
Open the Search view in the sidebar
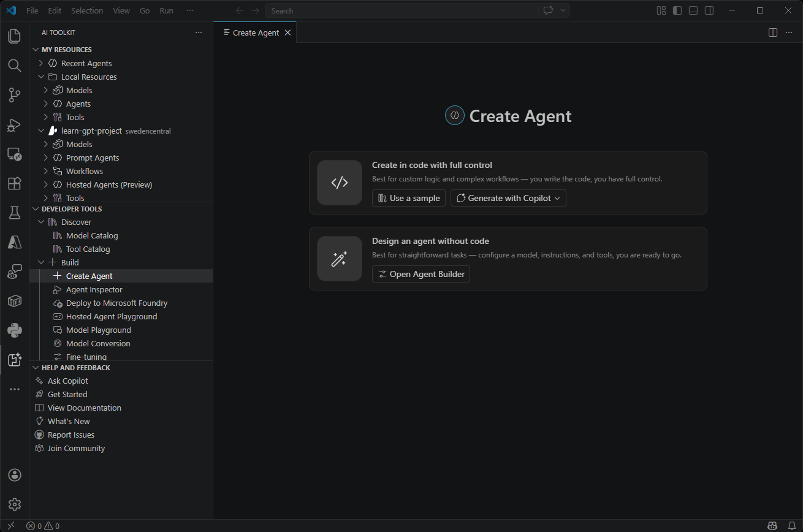point(14,66)
